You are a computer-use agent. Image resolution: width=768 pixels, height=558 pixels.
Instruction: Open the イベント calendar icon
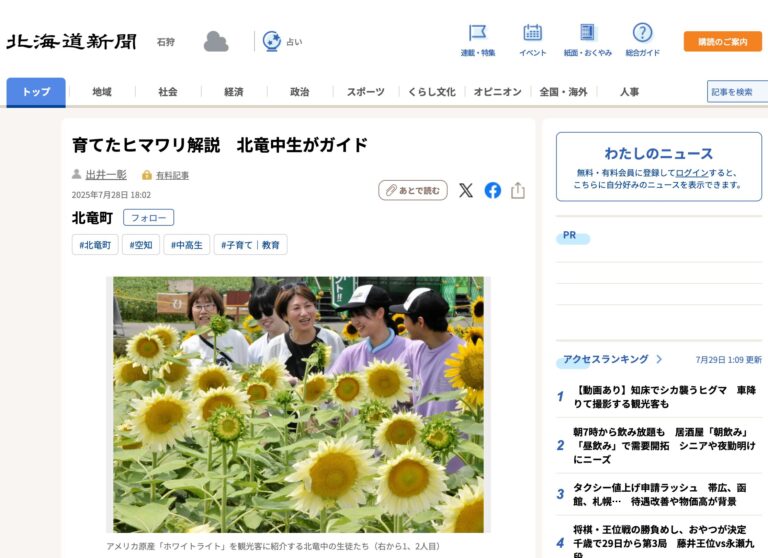click(x=532, y=34)
